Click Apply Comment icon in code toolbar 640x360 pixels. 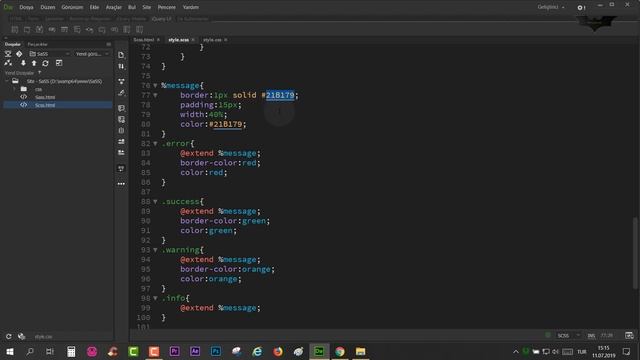(x=121, y=108)
